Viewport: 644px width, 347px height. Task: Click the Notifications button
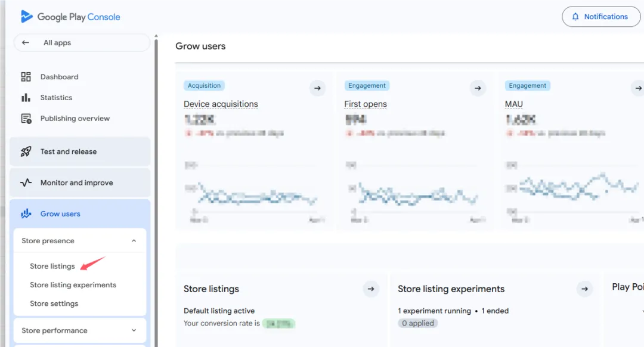point(601,17)
